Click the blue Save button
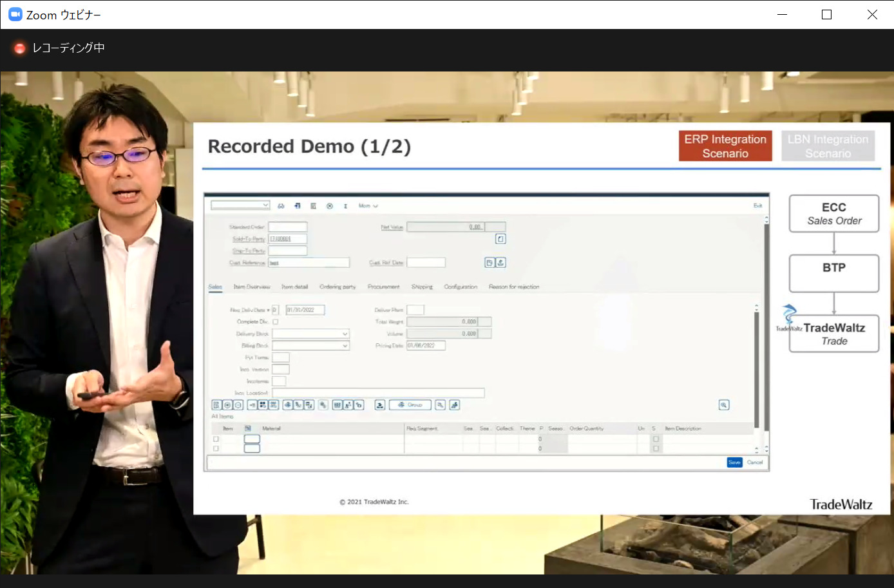The image size is (894, 588). click(x=734, y=462)
